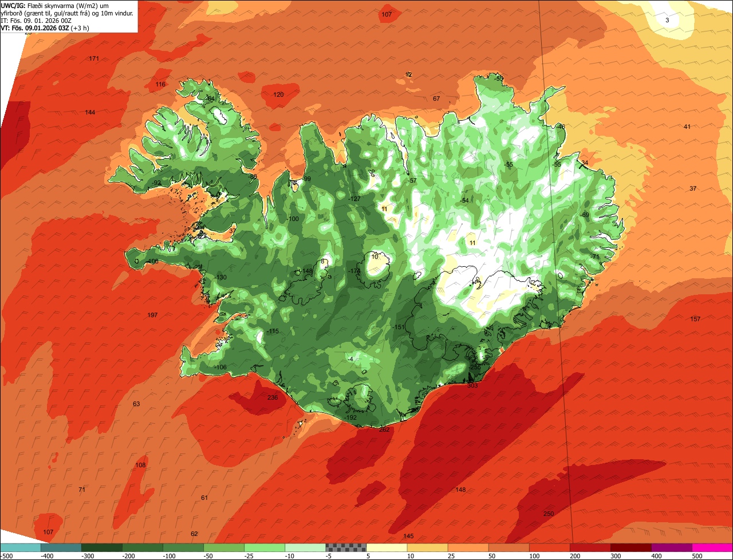Click the map title 'Flæði skynvarma (W/m2)'
Image resolution: width=733 pixels, height=560 pixels.
64,5
